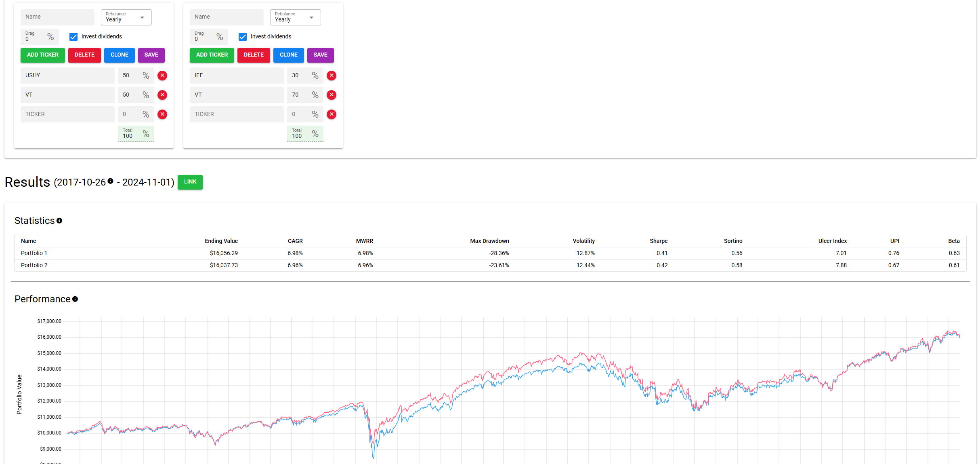Remove empty ticker row in second portfolio
Screen dimensions: 980x464
[x=332, y=114]
